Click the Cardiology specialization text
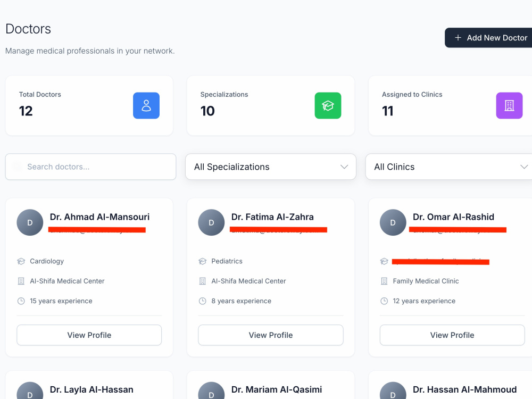 pos(47,261)
